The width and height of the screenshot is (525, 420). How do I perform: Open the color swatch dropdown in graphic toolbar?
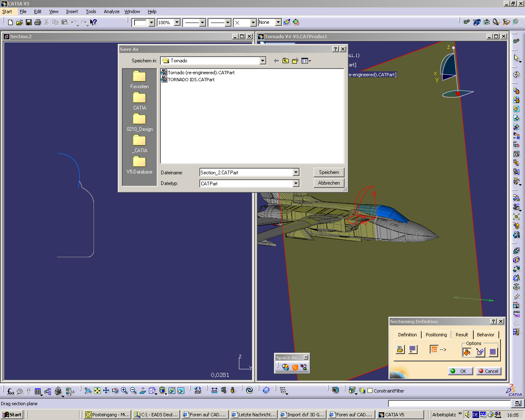151,23
